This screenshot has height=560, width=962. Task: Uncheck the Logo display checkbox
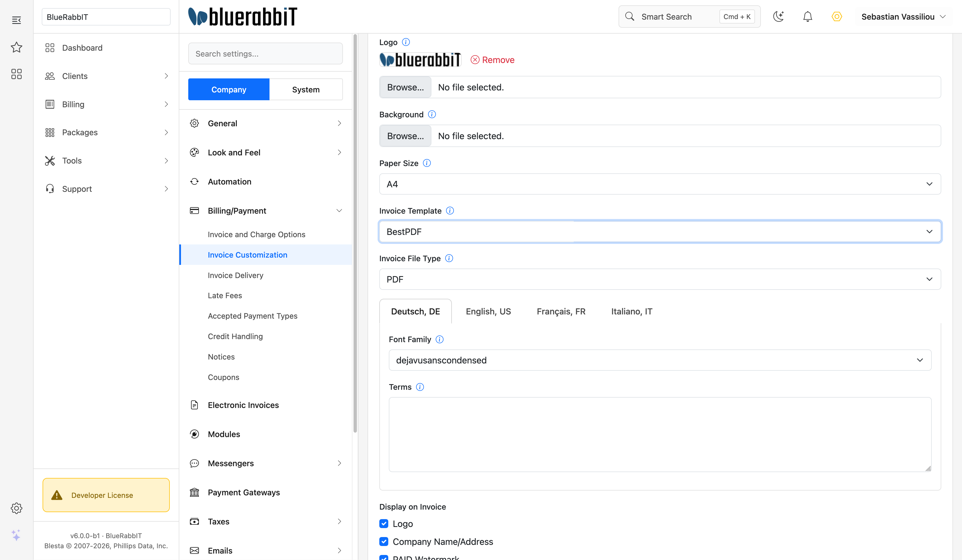tap(384, 524)
